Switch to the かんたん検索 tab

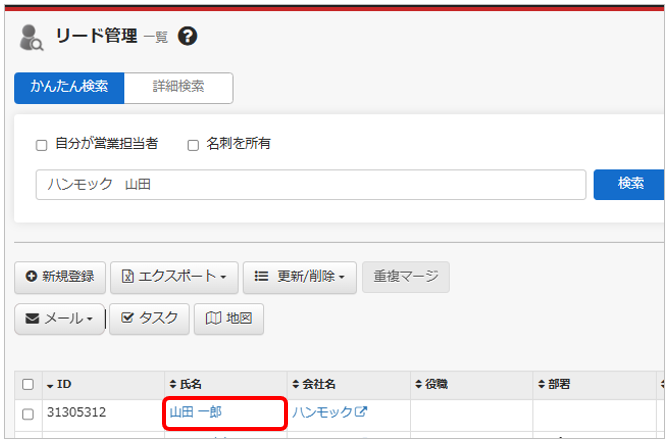pyautogui.click(x=69, y=88)
